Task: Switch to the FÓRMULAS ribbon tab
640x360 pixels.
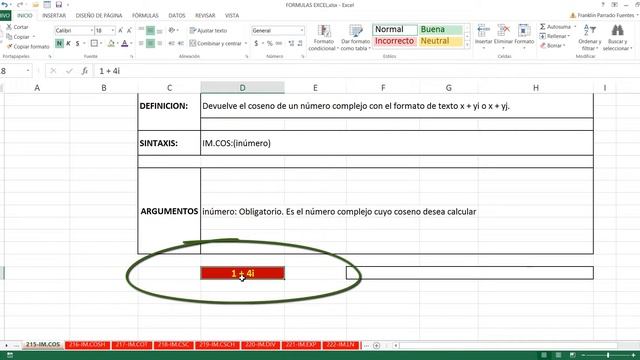Action: click(x=145, y=16)
